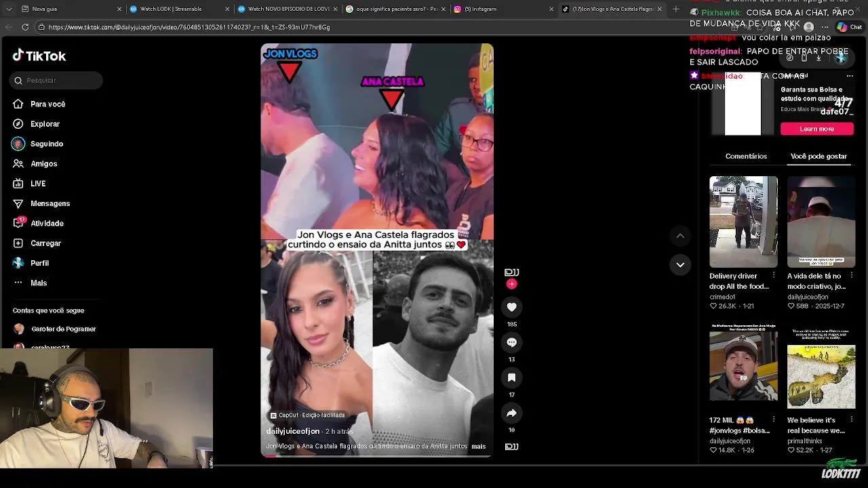The image size is (868, 488).
Task: Open options for the A vida dele video
Action: pyautogui.click(x=852, y=276)
